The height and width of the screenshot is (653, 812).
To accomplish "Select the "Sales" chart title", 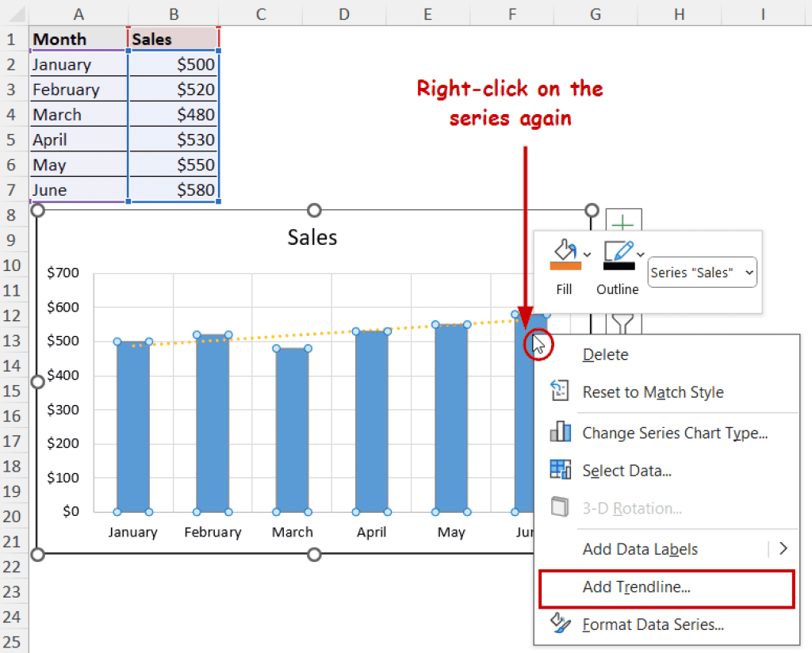I will pos(312,238).
